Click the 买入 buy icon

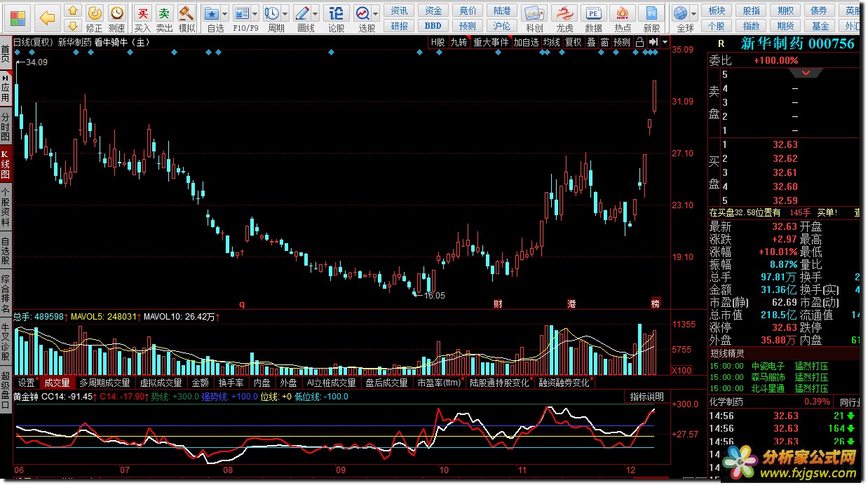142,18
